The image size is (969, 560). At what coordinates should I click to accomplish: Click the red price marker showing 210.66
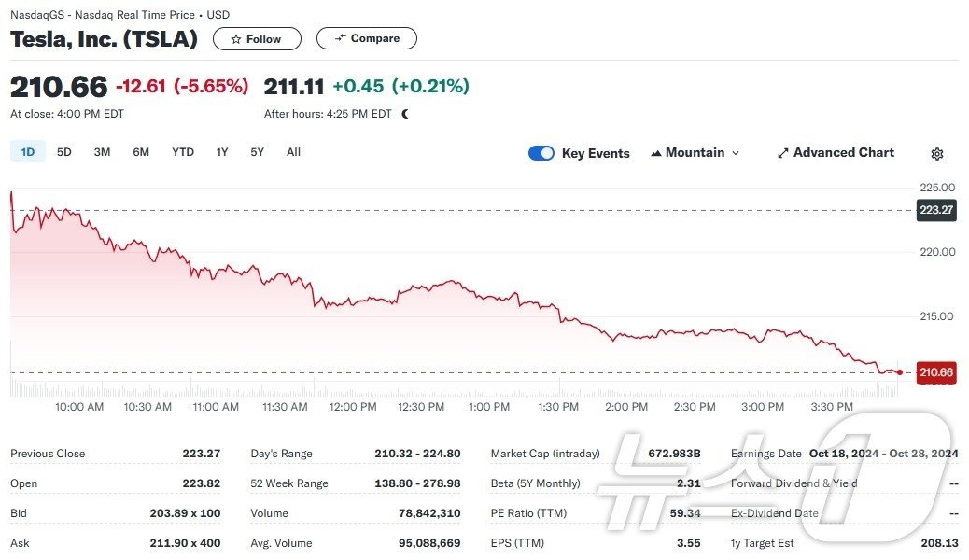935,372
